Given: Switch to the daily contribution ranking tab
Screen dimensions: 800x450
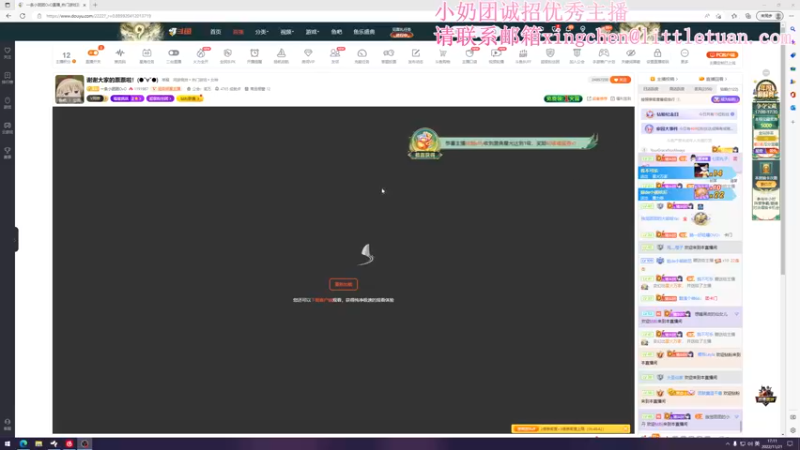Looking at the screenshot, I should tap(651, 89).
